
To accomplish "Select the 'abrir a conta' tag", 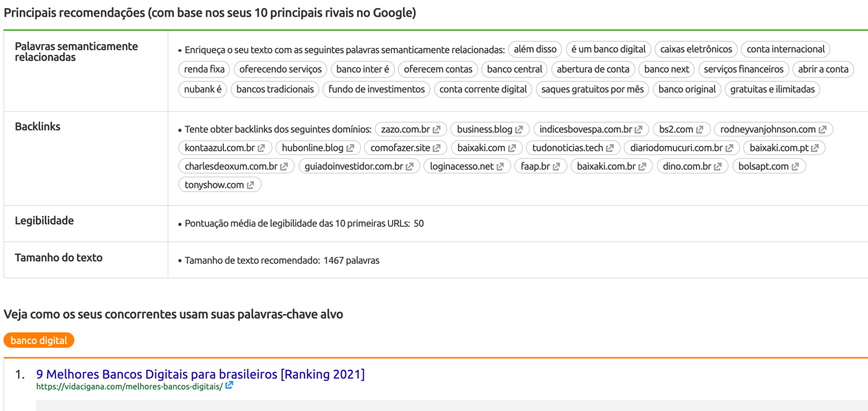I will [823, 69].
